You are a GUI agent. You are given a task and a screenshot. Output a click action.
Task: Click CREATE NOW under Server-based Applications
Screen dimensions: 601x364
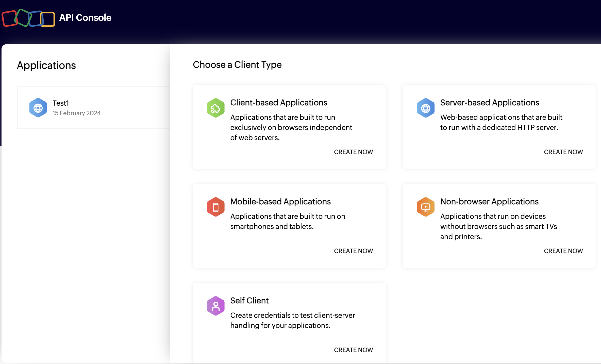click(x=563, y=152)
